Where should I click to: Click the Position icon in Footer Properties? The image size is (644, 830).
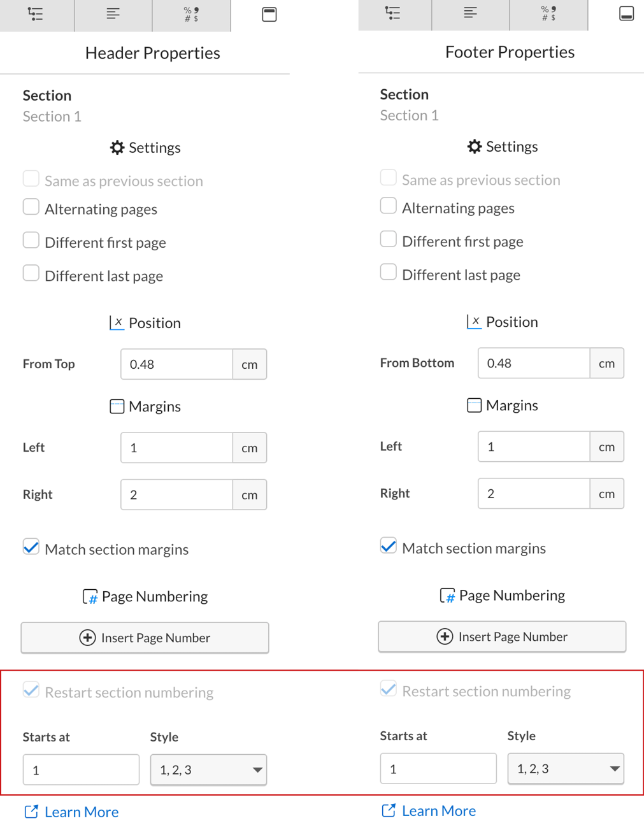tap(474, 322)
